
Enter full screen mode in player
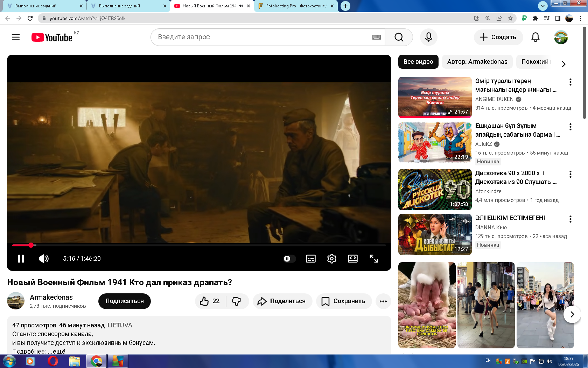point(374,259)
